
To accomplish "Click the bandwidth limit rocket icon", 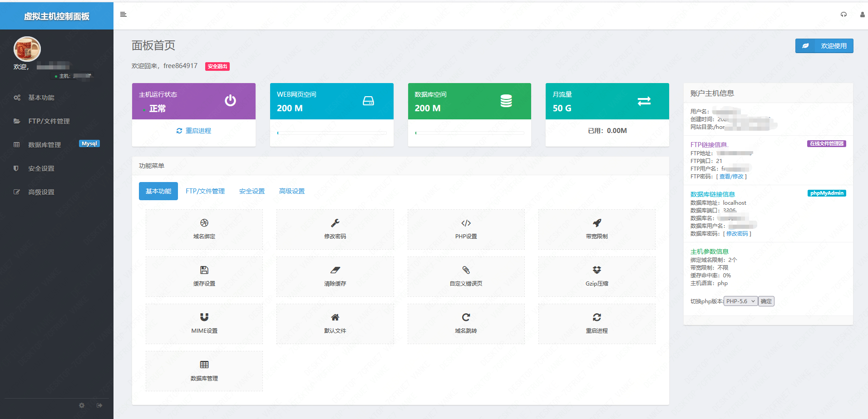I will pos(597,223).
